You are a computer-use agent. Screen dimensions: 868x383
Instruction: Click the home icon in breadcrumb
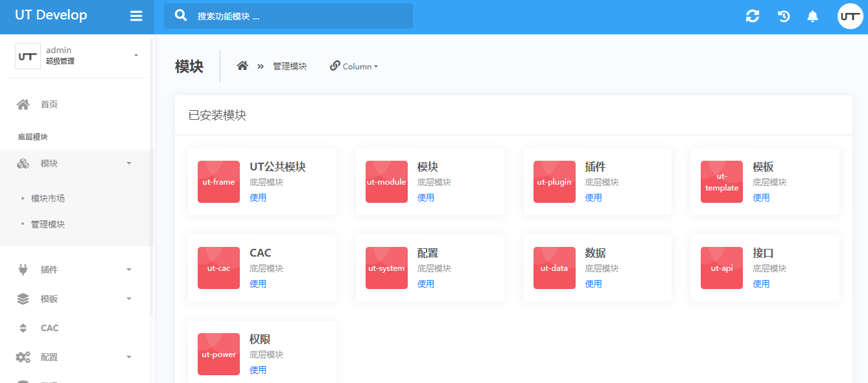[x=242, y=66]
